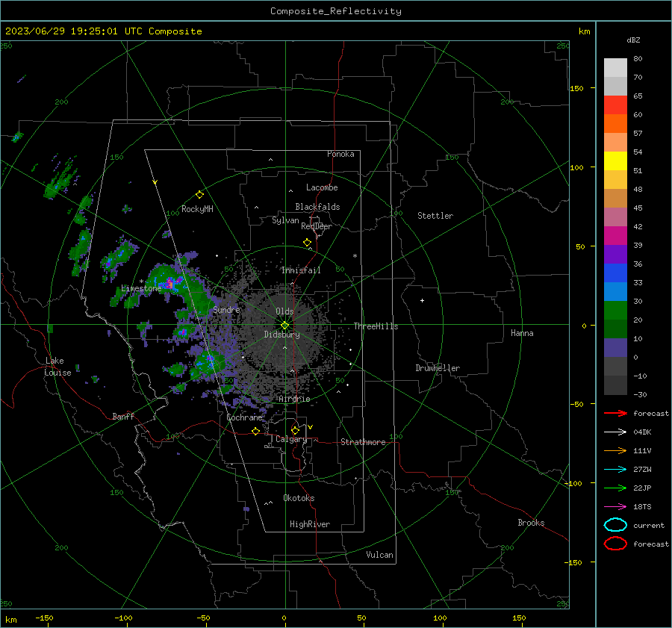
Task: Click the Didsbury label
Action: click(x=282, y=335)
